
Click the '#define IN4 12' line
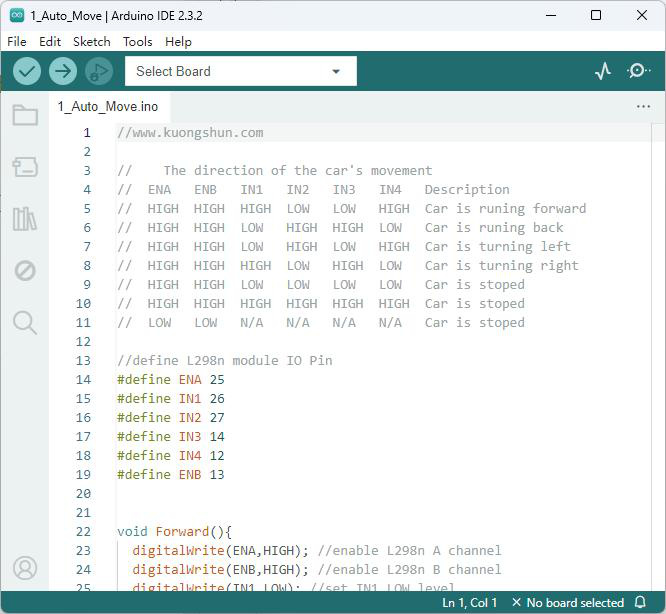click(171, 456)
